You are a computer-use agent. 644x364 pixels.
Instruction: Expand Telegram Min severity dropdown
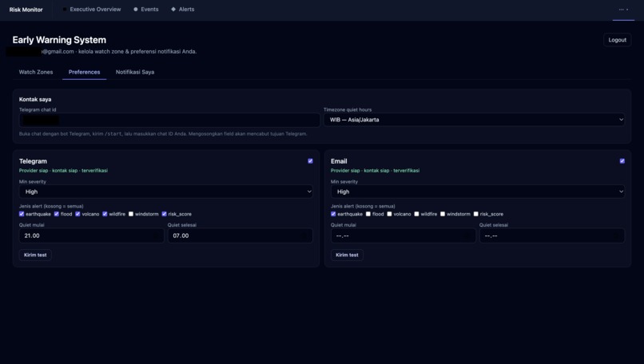click(x=166, y=192)
